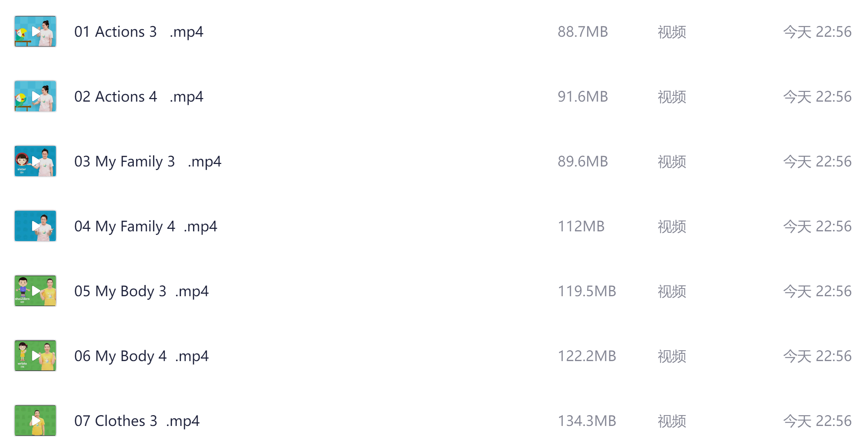Viewport: 868px width, 440px height.
Task: Click the 视频 type label for 119.5MB file
Action: pyautogui.click(x=672, y=291)
